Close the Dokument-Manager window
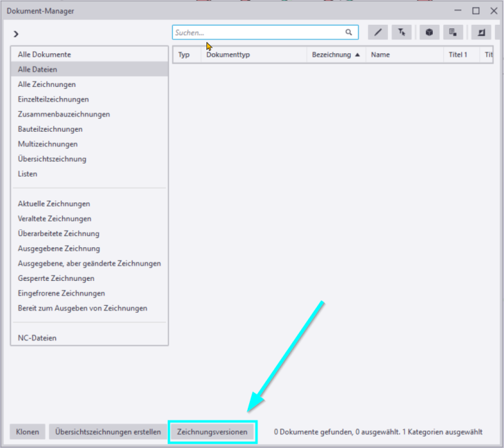 pos(494,10)
